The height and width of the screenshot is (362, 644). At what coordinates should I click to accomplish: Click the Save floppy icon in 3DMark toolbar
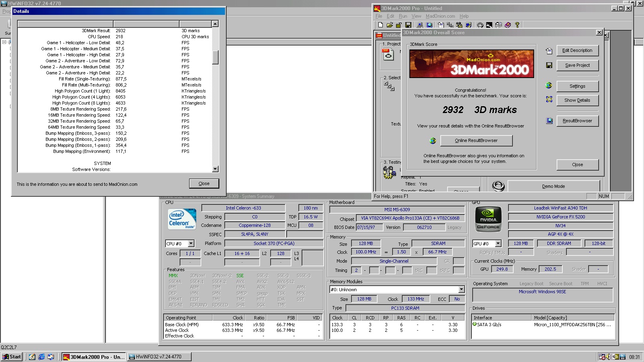[x=408, y=25]
